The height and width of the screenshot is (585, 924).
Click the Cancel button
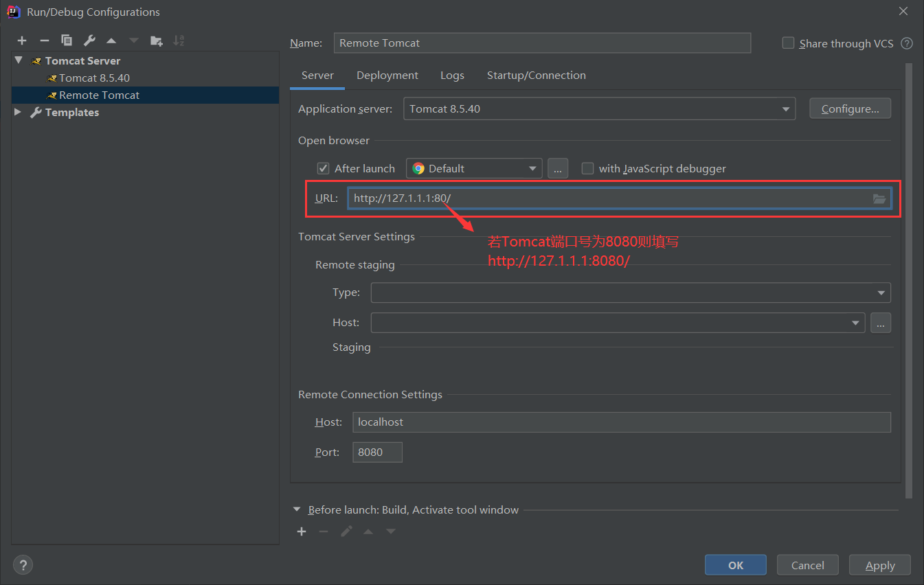point(808,565)
